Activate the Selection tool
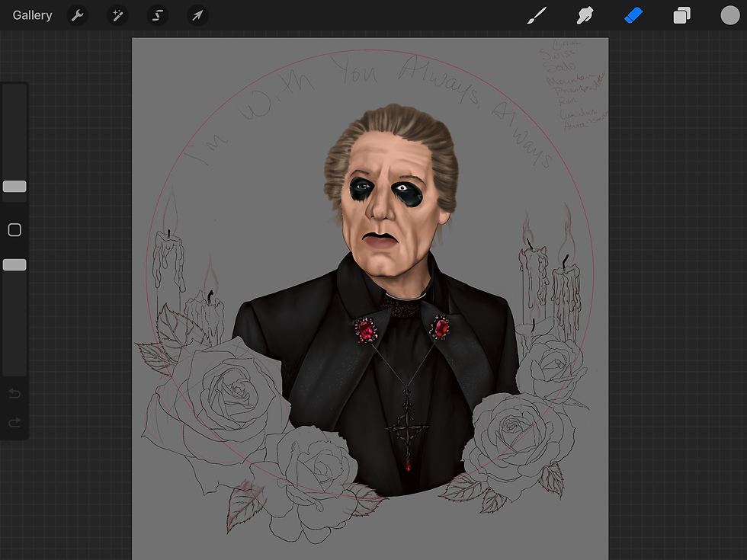Screen dimensions: 747x560 (157, 15)
